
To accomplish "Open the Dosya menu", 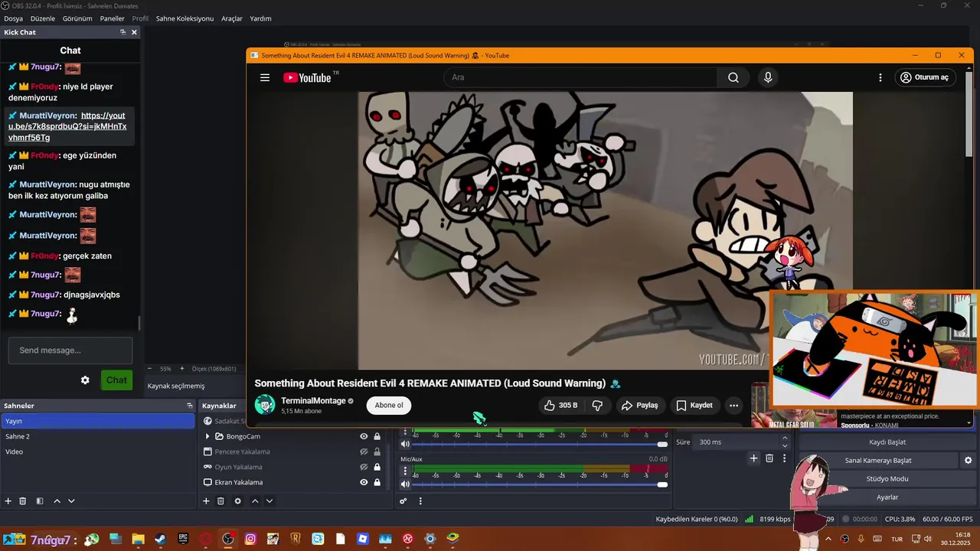I will [13, 18].
